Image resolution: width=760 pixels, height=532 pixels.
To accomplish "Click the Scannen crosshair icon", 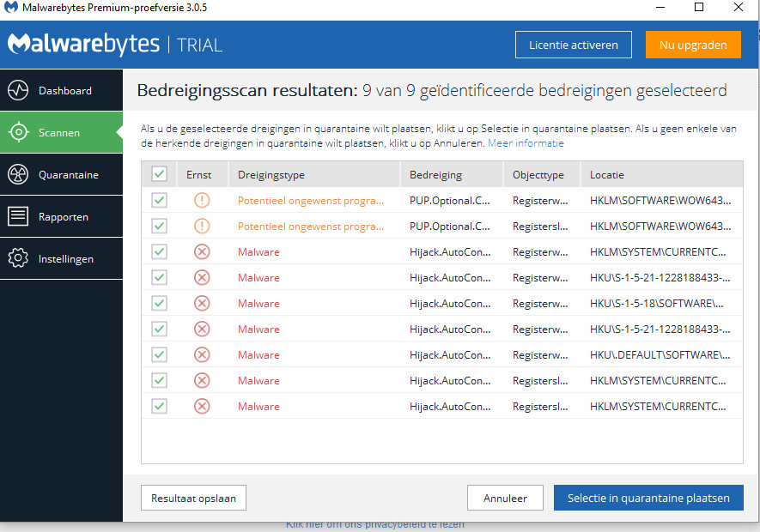I will click(x=18, y=133).
